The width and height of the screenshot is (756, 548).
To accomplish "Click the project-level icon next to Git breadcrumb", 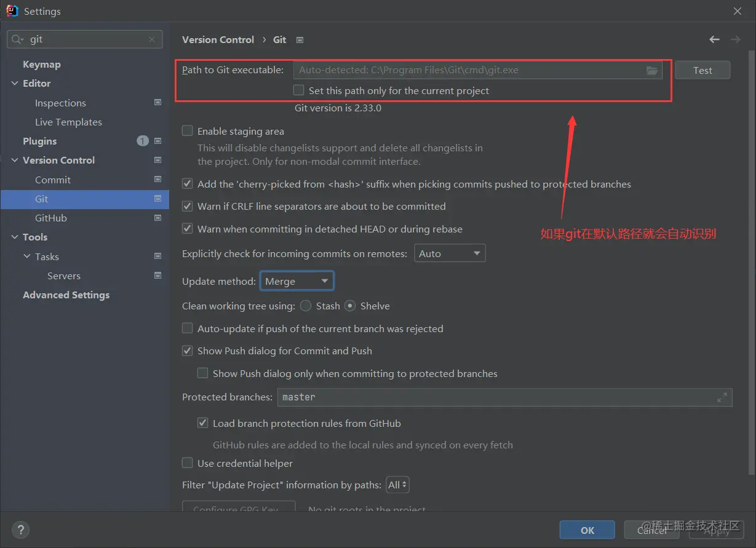I will pos(300,40).
